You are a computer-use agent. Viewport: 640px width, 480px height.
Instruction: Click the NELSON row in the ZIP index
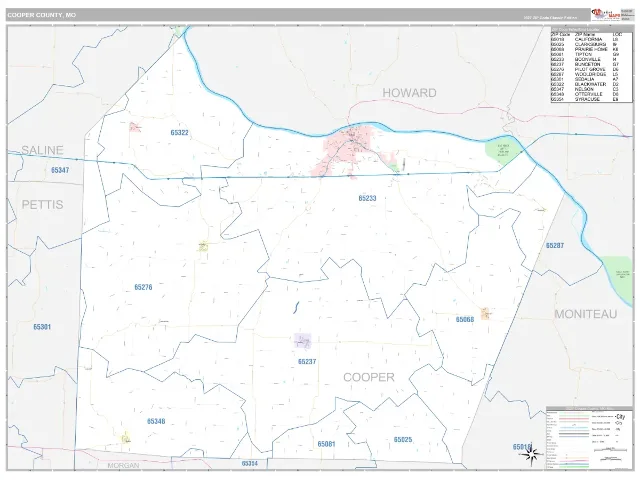(585, 89)
